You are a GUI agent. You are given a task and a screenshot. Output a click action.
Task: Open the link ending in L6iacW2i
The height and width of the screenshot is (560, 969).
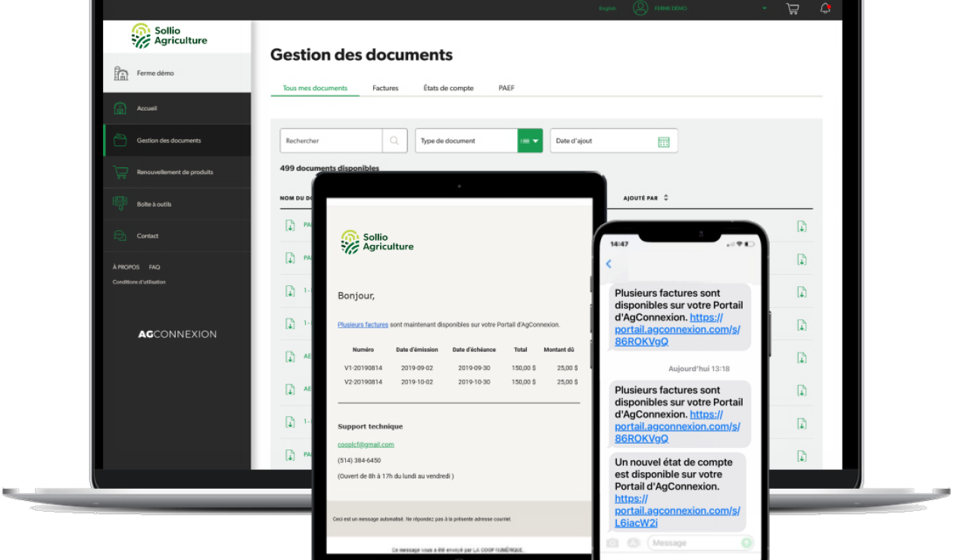[678, 511]
